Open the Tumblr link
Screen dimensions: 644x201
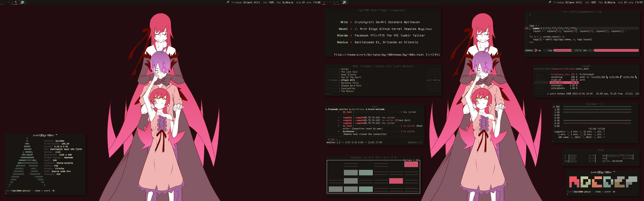[406, 35]
